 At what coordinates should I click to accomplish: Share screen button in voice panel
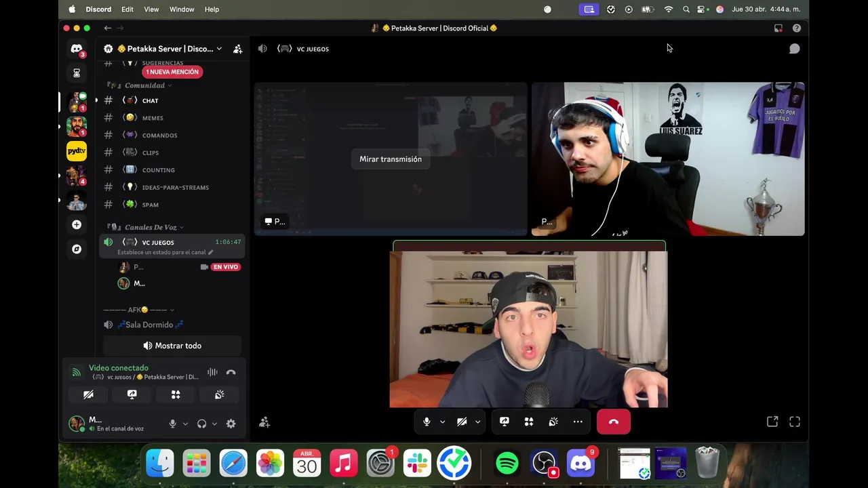pos(132,394)
